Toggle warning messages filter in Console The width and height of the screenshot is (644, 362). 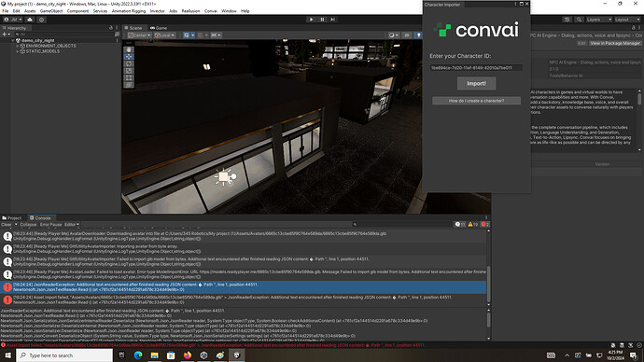point(472,224)
